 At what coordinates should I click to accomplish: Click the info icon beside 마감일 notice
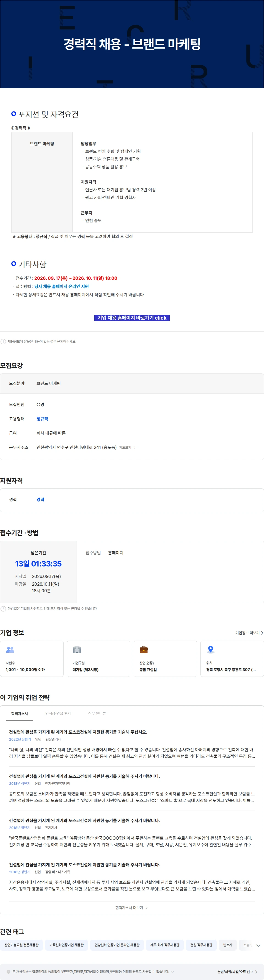3,608
